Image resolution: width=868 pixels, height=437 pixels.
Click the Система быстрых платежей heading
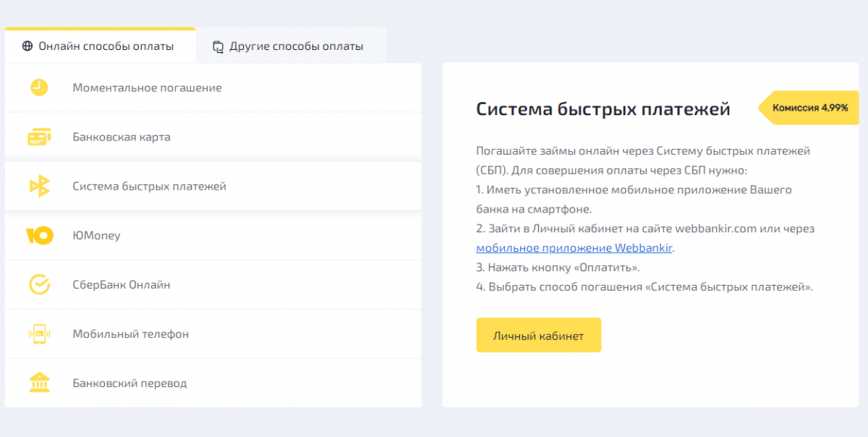(603, 109)
